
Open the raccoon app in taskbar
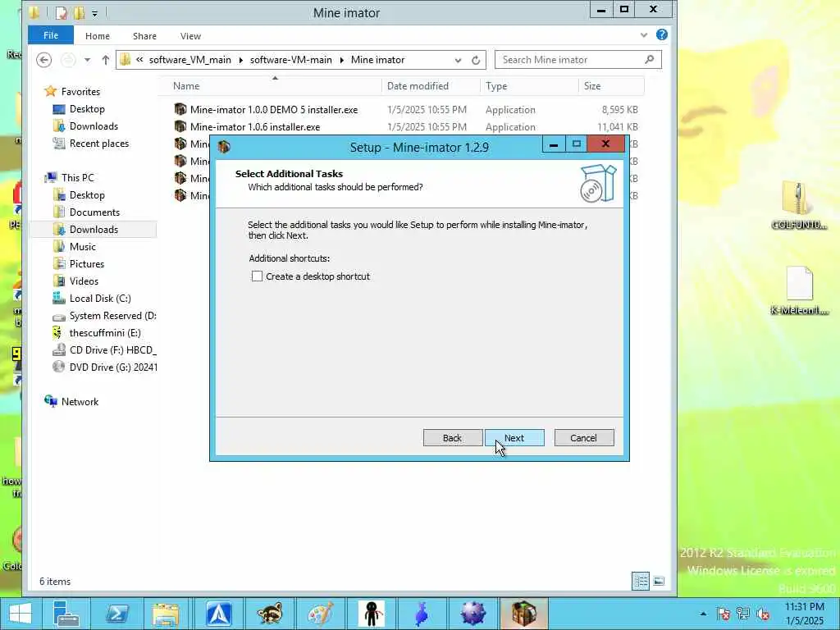coord(269,614)
